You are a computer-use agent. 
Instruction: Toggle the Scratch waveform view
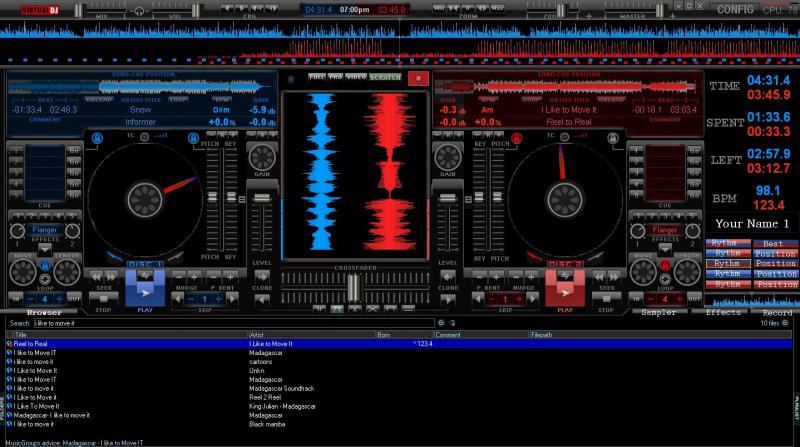(385, 77)
